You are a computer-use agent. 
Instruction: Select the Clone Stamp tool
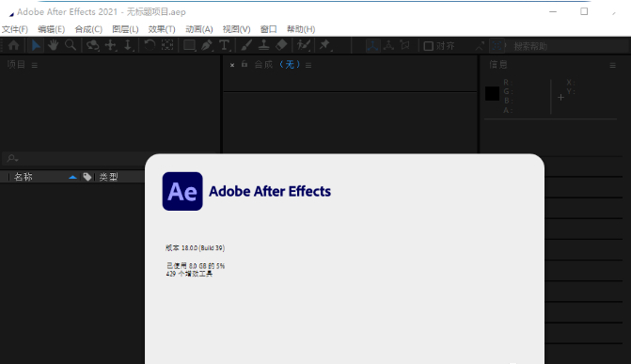point(263,45)
